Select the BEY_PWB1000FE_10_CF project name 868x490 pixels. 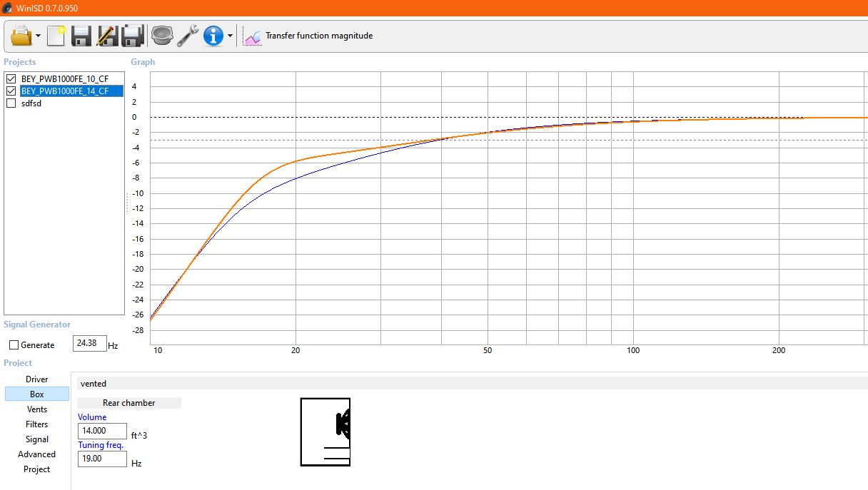point(65,78)
